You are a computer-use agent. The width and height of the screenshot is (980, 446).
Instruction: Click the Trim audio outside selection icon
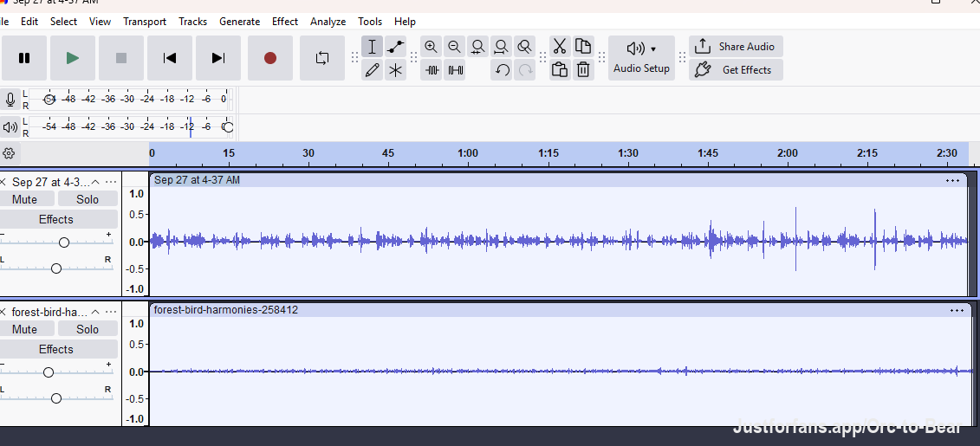coord(432,70)
